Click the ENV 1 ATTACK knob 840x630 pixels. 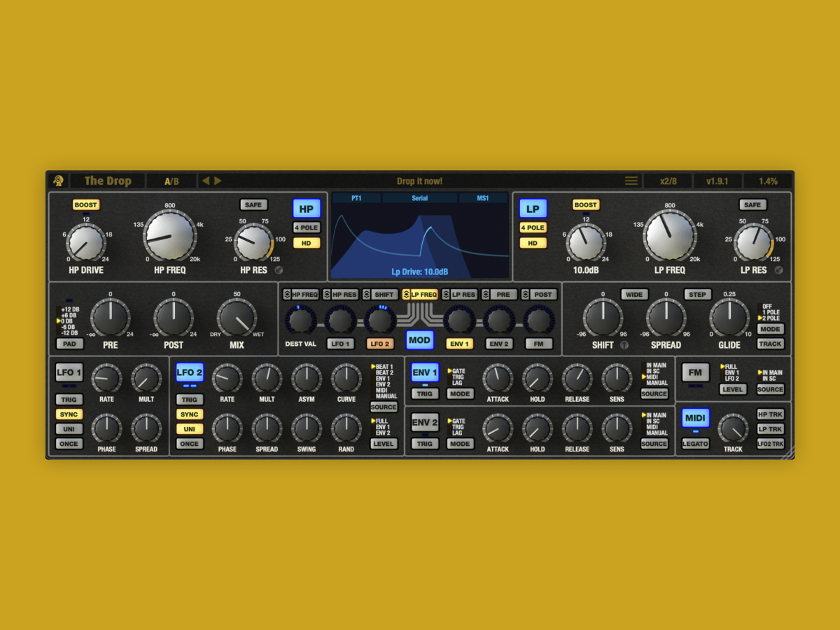click(498, 378)
